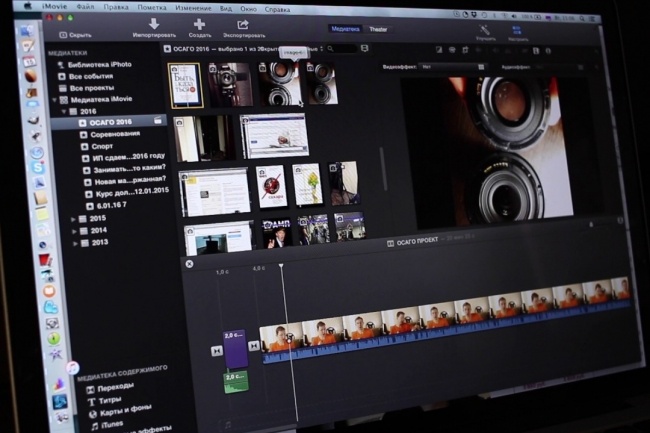This screenshot has height=433, width=650.
Task: Open the Окно menu
Action: 248,9
